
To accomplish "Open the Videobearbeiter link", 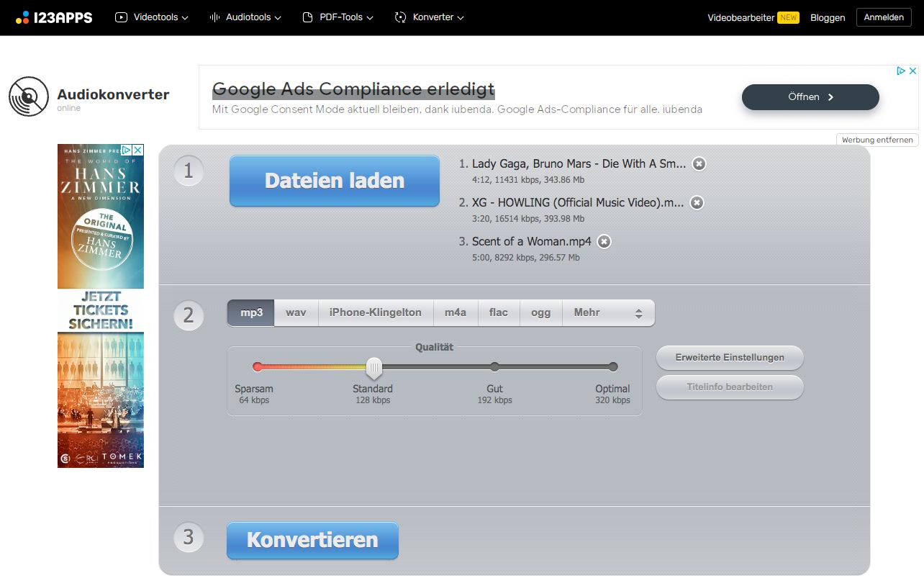I will tap(741, 17).
